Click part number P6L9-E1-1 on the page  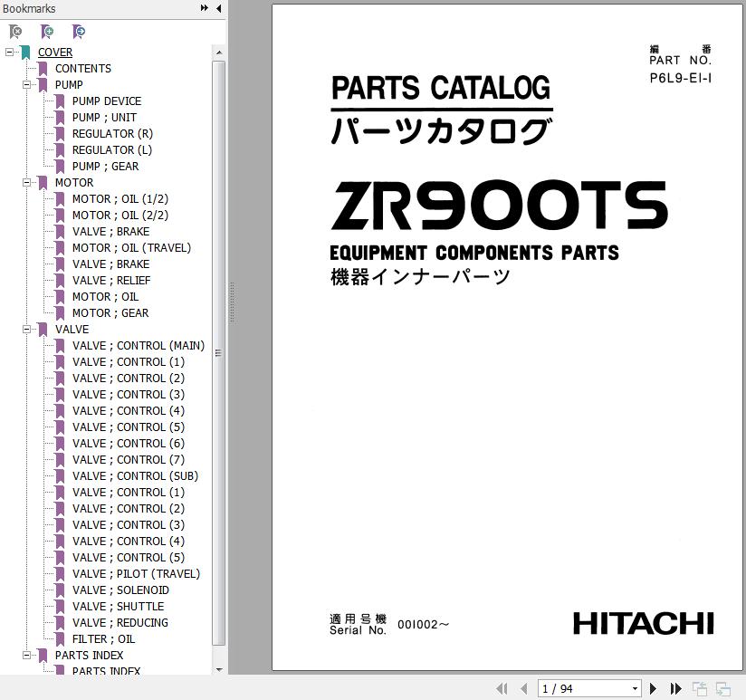click(x=681, y=78)
